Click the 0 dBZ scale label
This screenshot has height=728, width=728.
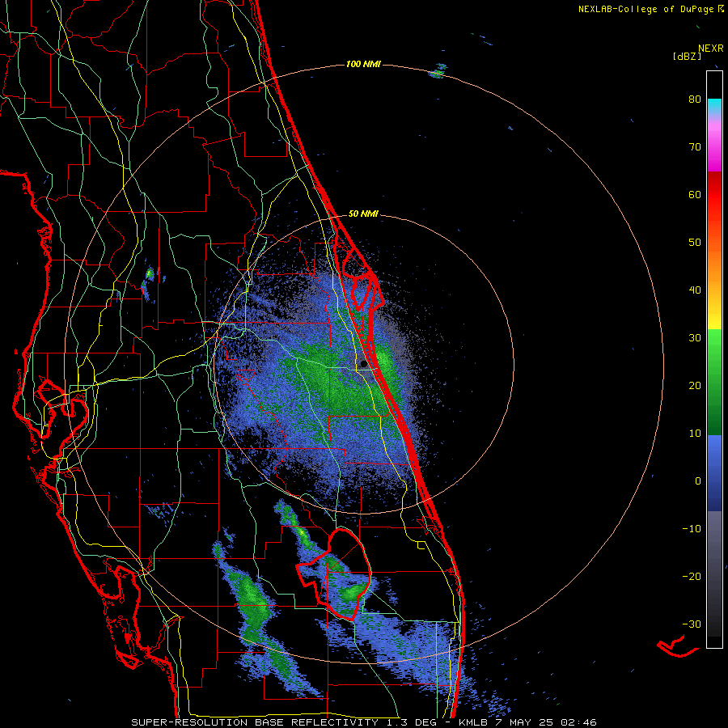click(x=698, y=481)
